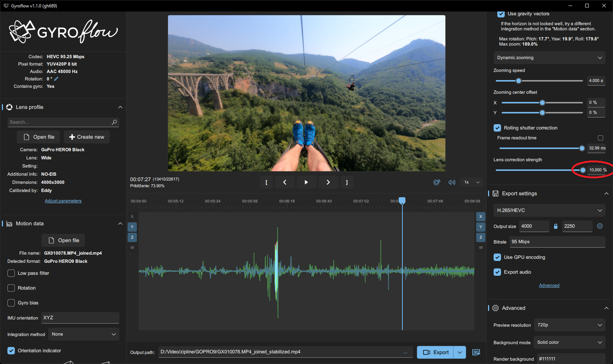
Task: Enable the Low pass filter checkbox
Action: [11, 273]
